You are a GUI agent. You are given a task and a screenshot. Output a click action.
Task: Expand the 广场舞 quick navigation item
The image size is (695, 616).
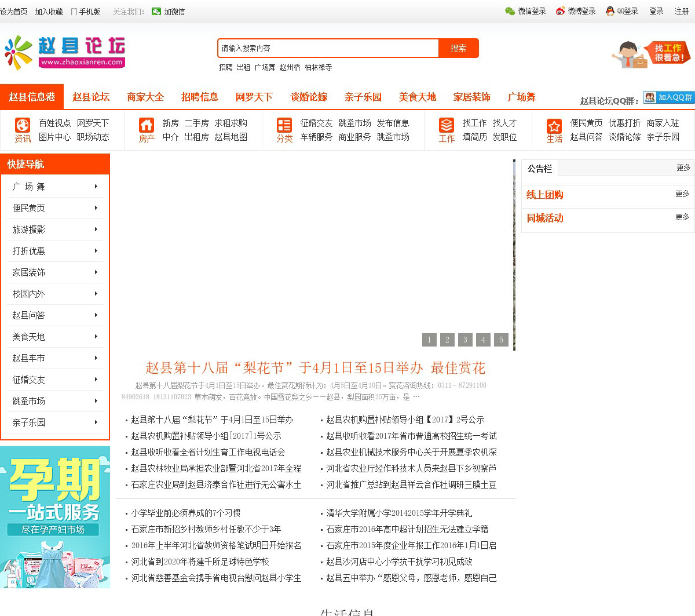[x=55, y=187]
